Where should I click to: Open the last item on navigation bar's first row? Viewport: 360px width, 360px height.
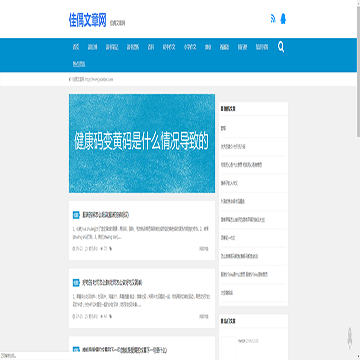tap(262, 47)
